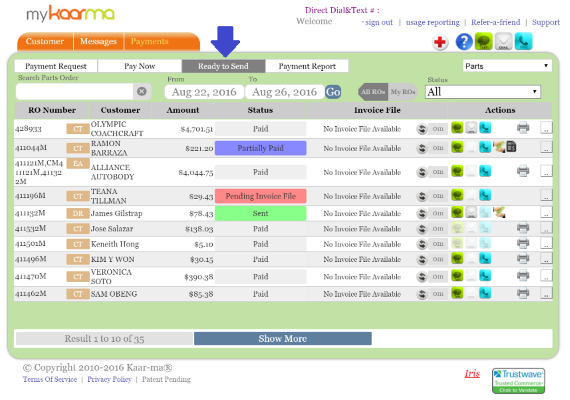Click refresh dollar icon for OLYMPIC COACHCRAFT
570x400 pixels.
tap(422, 129)
